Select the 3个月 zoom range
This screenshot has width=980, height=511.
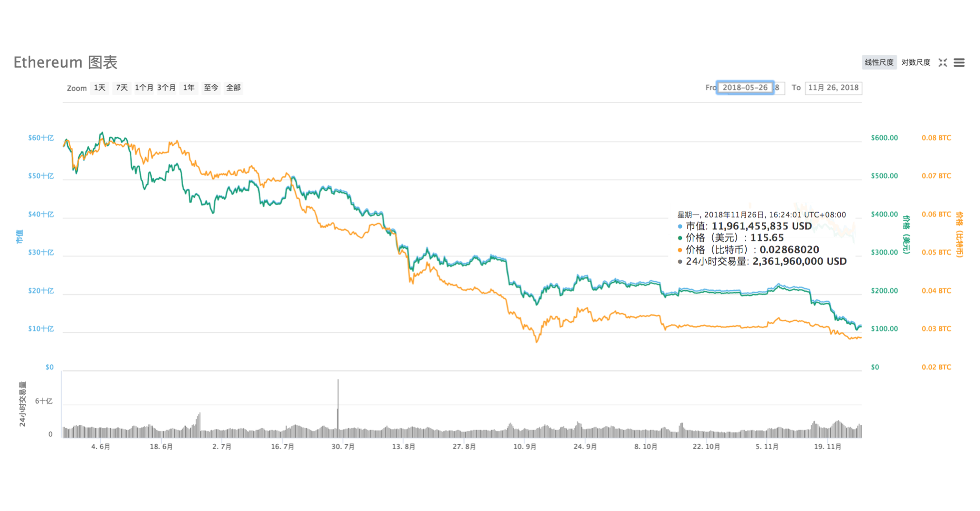167,88
